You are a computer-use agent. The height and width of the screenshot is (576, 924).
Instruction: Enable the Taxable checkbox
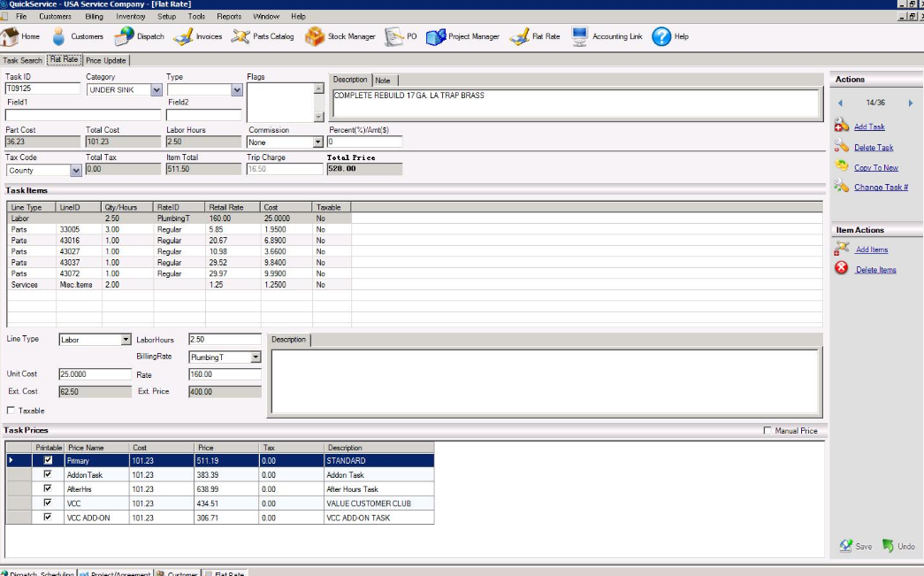11,411
